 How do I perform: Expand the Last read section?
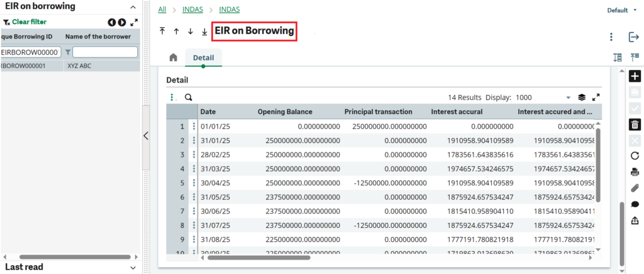click(133, 268)
